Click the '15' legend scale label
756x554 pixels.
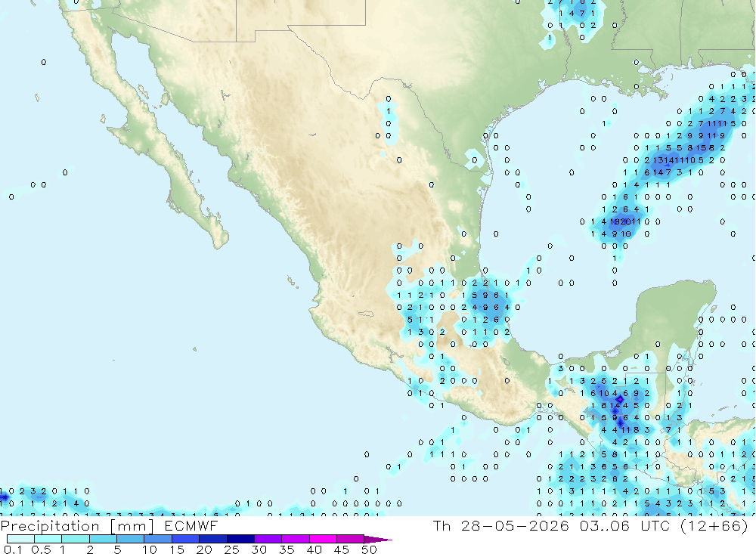pos(176,549)
